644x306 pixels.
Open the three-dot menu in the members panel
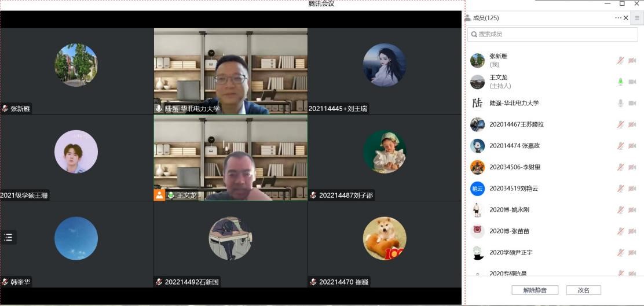tap(618, 18)
